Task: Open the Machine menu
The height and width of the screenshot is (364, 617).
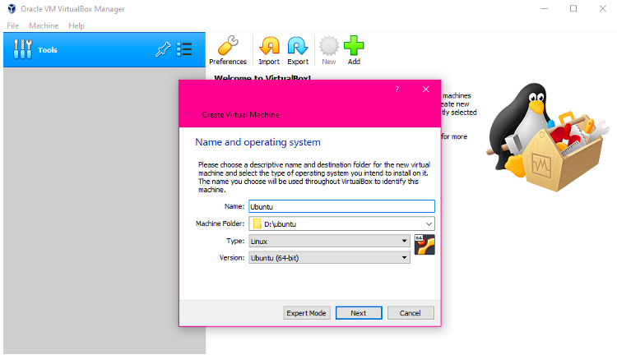Action: point(44,25)
